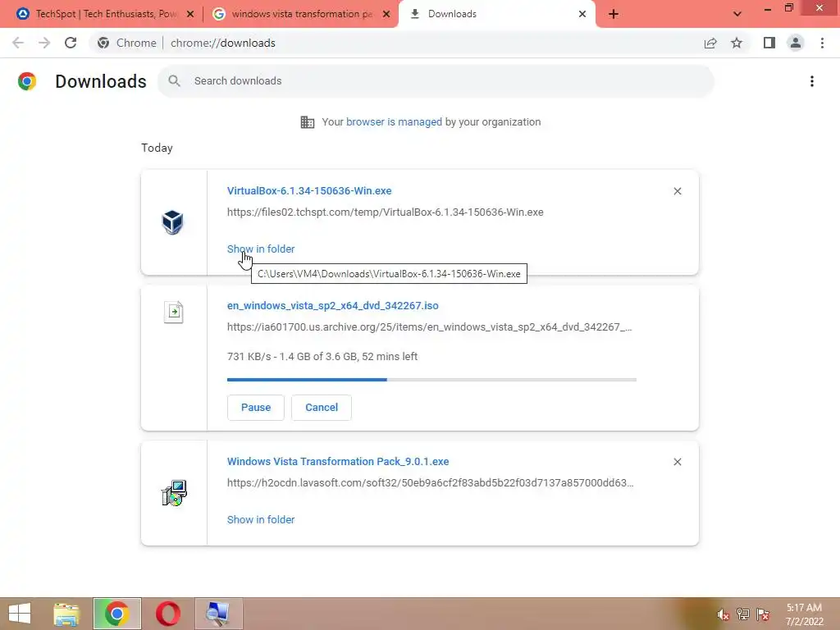Open a new browser tab
The width and height of the screenshot is (840, 630).
pyautogui.click(x=614, y=14)
